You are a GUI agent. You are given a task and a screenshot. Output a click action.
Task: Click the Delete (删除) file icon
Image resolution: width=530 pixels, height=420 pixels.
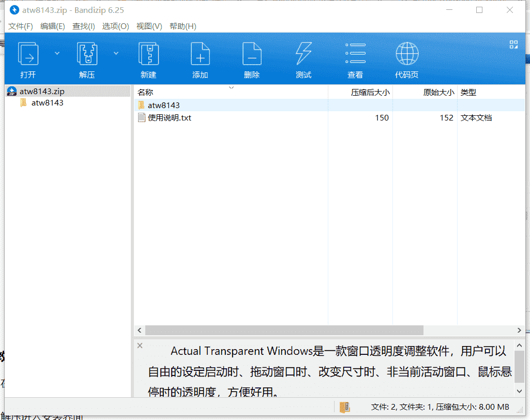click(252, 54)
